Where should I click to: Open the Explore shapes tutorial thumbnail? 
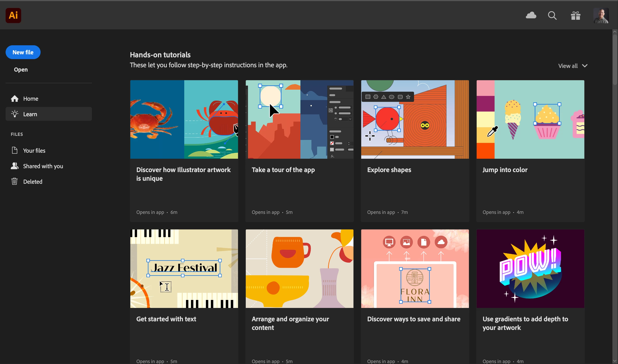(x=415, y=119)
